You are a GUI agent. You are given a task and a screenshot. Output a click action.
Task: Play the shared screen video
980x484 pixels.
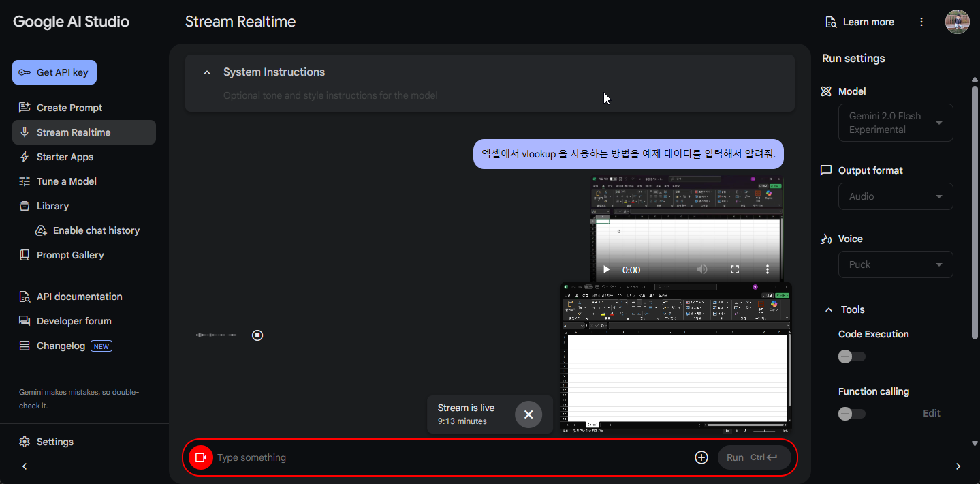pos(606,269)
